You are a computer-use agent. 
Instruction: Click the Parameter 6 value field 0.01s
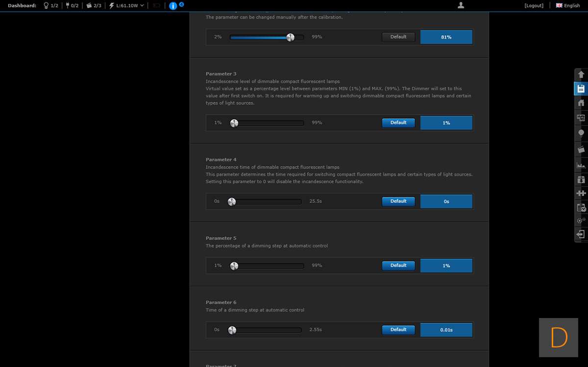tap(446, 330)
